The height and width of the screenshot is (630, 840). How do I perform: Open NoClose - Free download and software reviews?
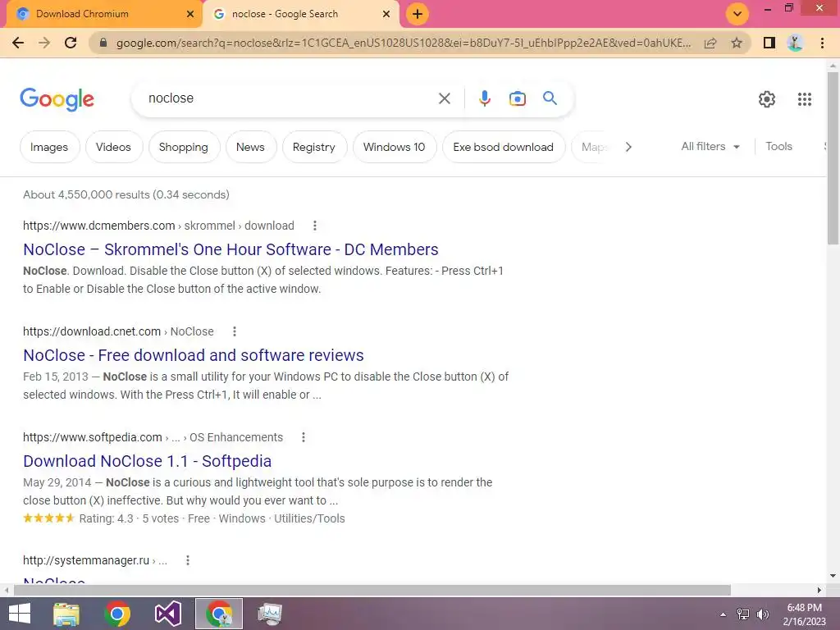(194, 355)
